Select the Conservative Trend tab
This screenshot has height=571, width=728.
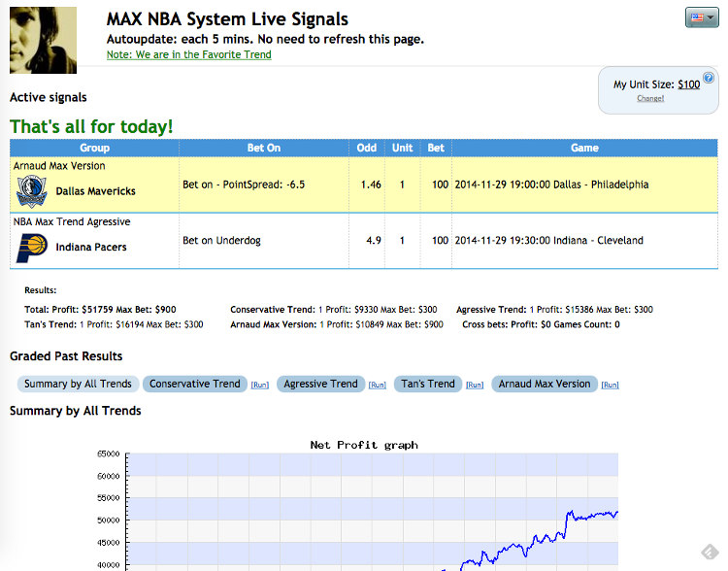(194, 384)
